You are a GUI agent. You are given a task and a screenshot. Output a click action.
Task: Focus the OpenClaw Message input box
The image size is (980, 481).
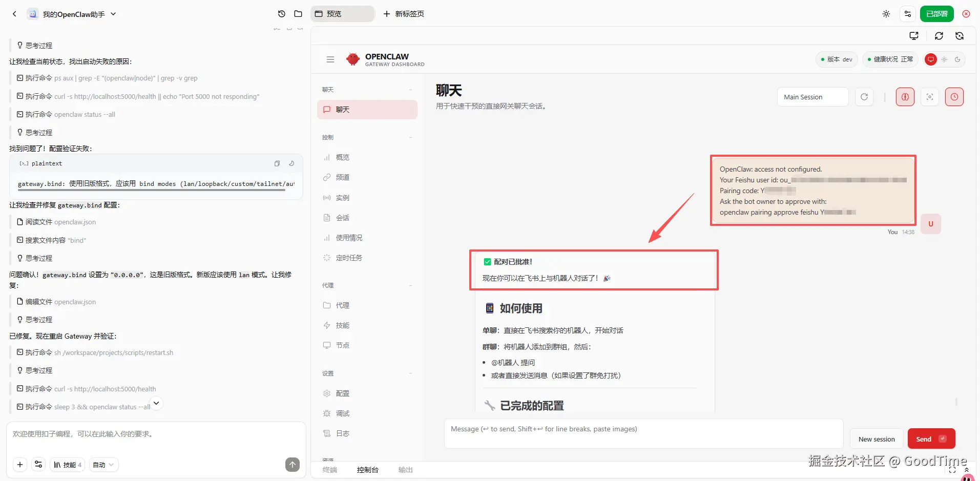click(x=643, y=434)
